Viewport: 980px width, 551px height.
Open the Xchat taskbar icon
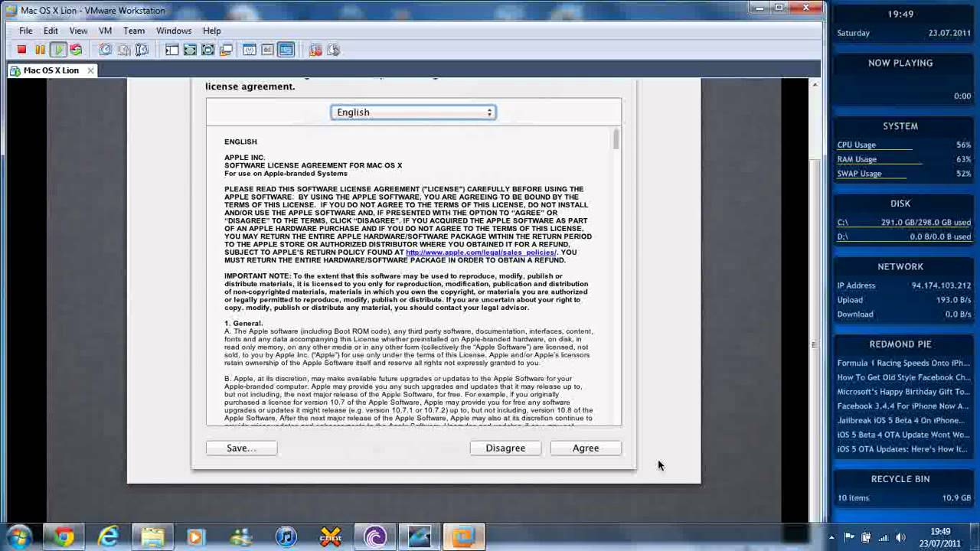pos(330,537)
